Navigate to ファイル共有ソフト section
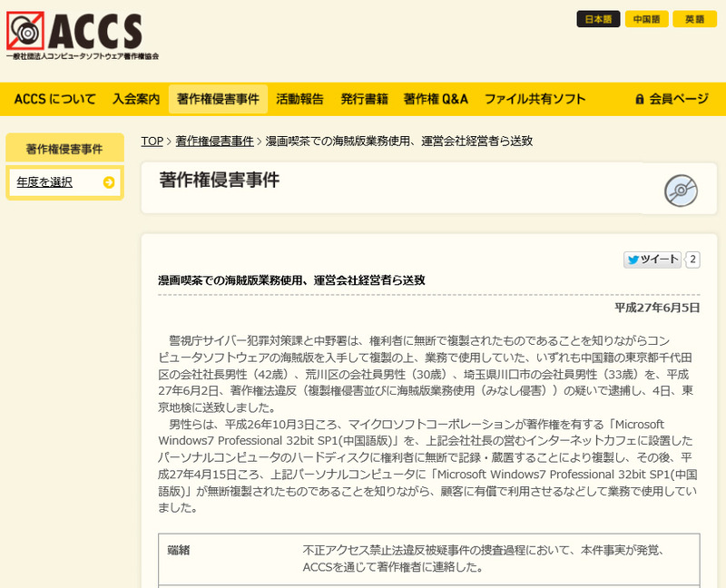This screenshot has height=588, width=726. pyautogui.click(x=535, y=99)
